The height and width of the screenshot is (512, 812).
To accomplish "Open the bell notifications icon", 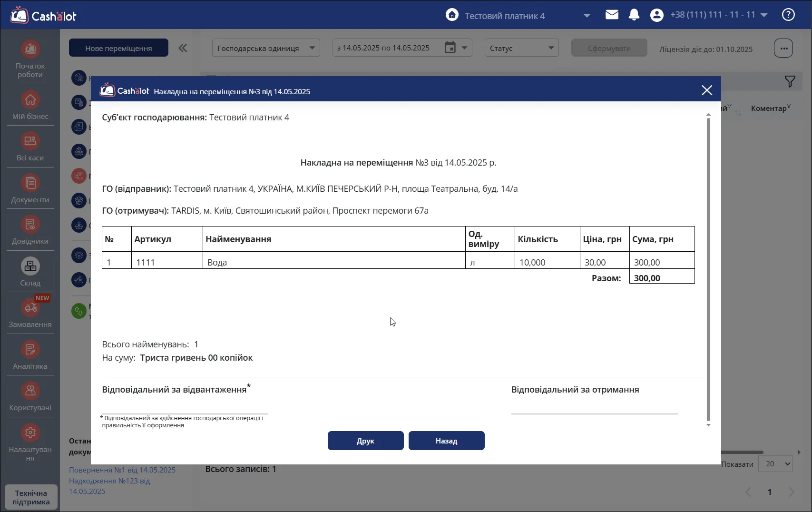I will click(x=634, y=15).
